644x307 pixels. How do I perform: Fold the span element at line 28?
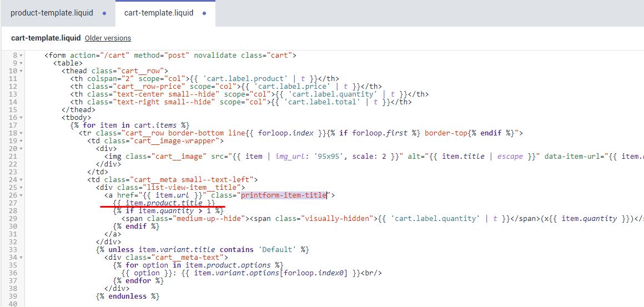pos(21,219)
